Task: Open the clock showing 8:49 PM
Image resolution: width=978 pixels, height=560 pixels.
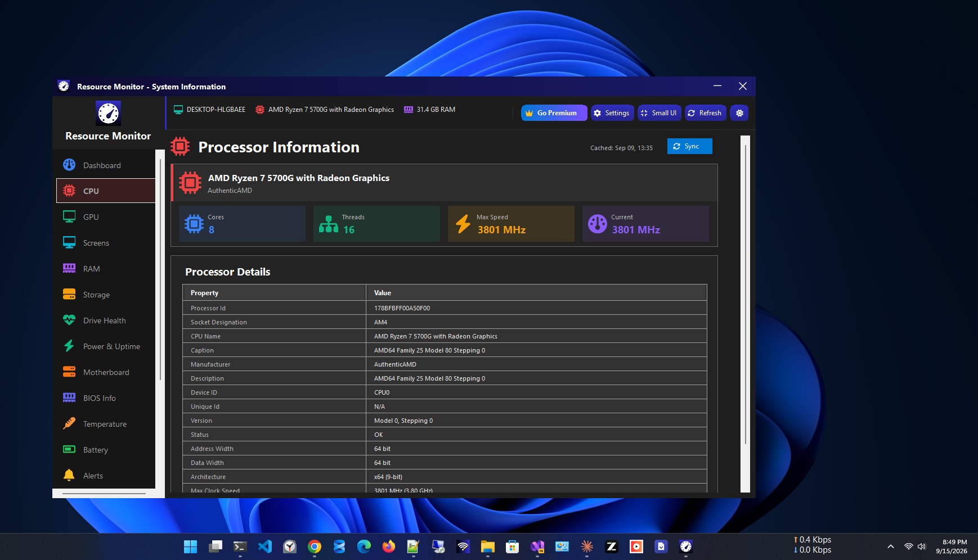Action: [952, 547]
